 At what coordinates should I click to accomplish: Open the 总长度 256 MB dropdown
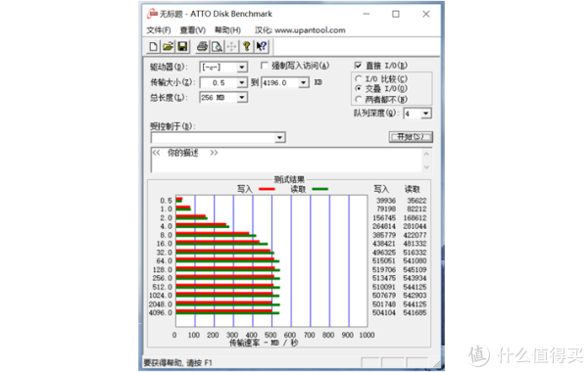(242, 97)
